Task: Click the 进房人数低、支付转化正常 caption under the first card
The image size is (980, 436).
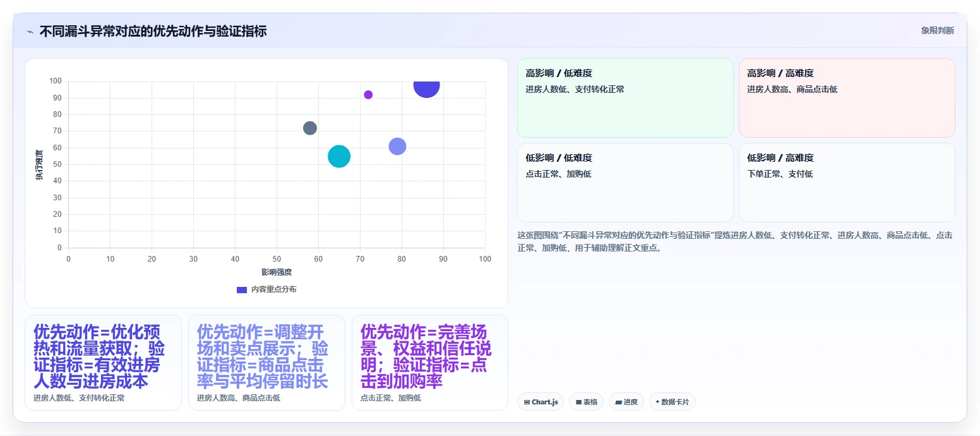Action: pyautogui.click(x=79, y=398)
